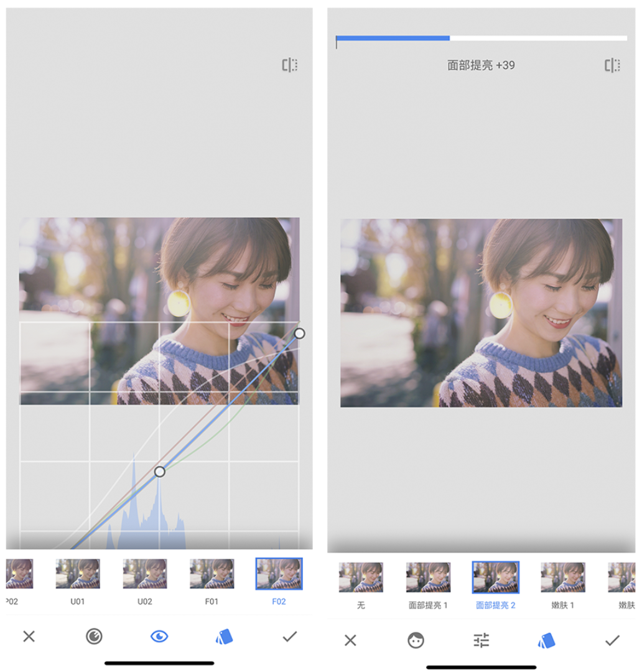Open the skin tone face icon
Image resolution: width=642 pixels, height=672 pixels.
tap(416, 640)
